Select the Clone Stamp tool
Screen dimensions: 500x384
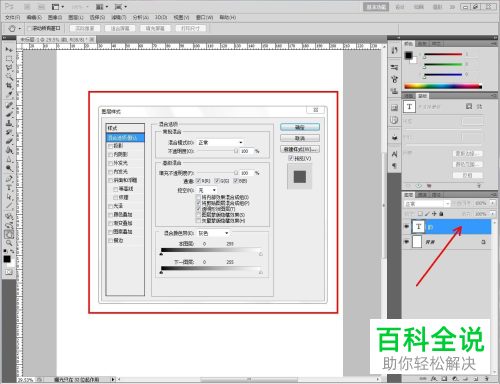pyautogui.click(x=8, y=123)
